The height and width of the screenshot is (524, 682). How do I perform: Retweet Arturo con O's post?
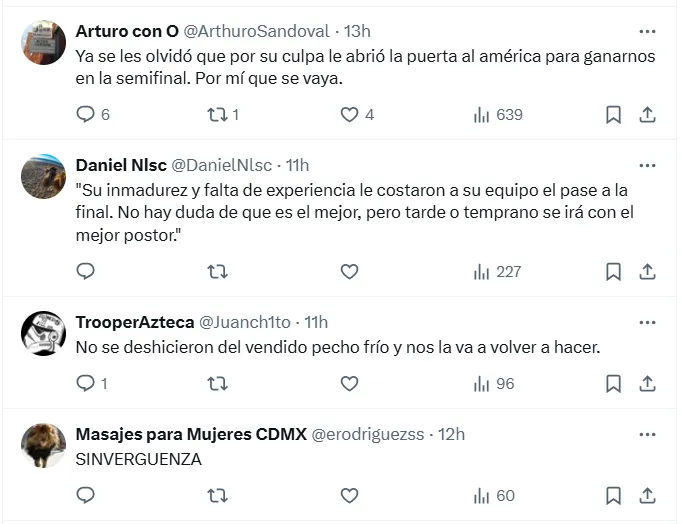point(217,115)
